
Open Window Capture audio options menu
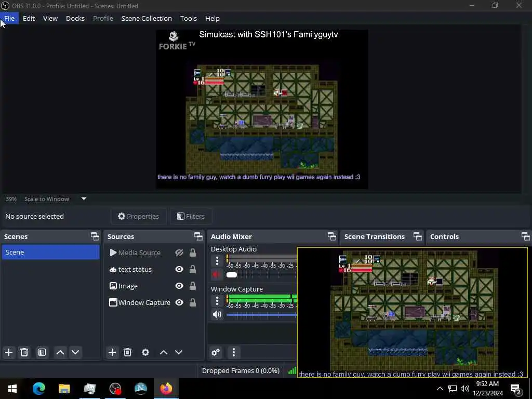[x=217, y=301]
